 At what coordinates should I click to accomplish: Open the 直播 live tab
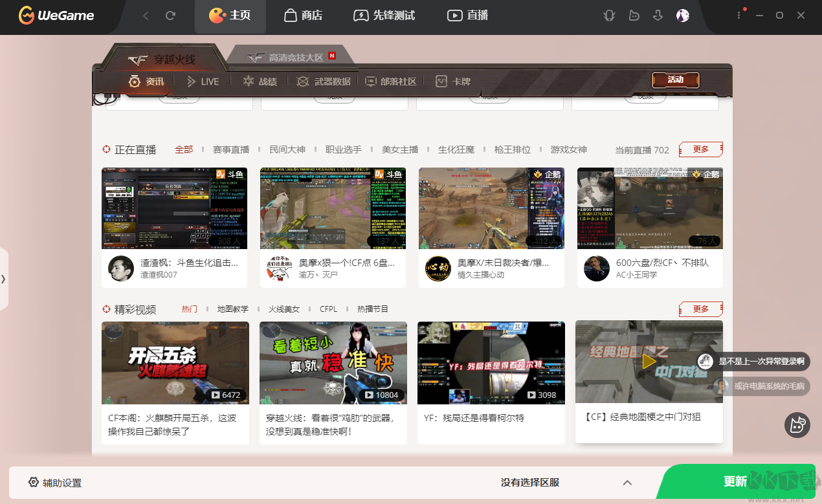(468, 16)
